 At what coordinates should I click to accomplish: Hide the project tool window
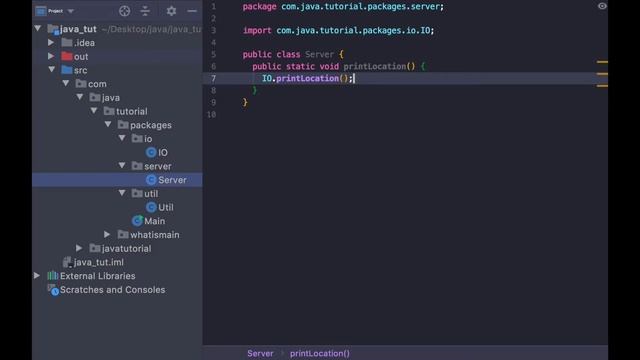coord(192,11)
